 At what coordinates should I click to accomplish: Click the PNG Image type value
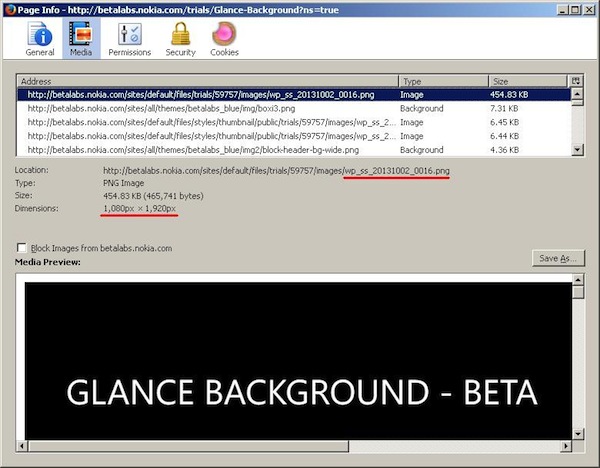point(124,183)
